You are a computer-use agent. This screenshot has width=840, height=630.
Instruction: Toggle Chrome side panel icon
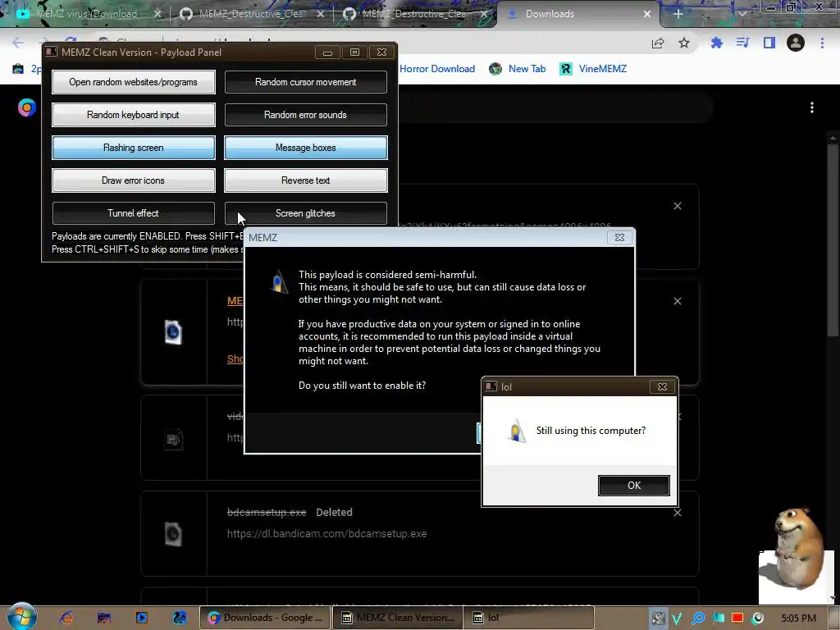pos(769,43)
